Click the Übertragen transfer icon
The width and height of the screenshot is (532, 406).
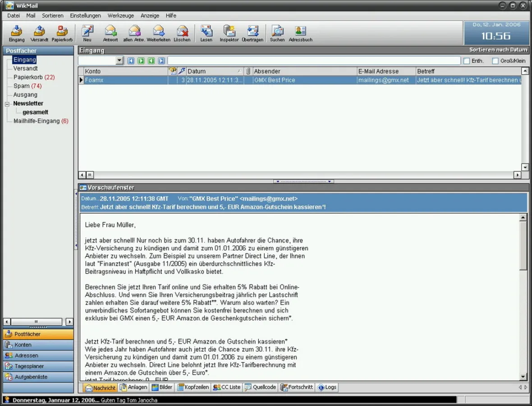(x=252, y=32)
